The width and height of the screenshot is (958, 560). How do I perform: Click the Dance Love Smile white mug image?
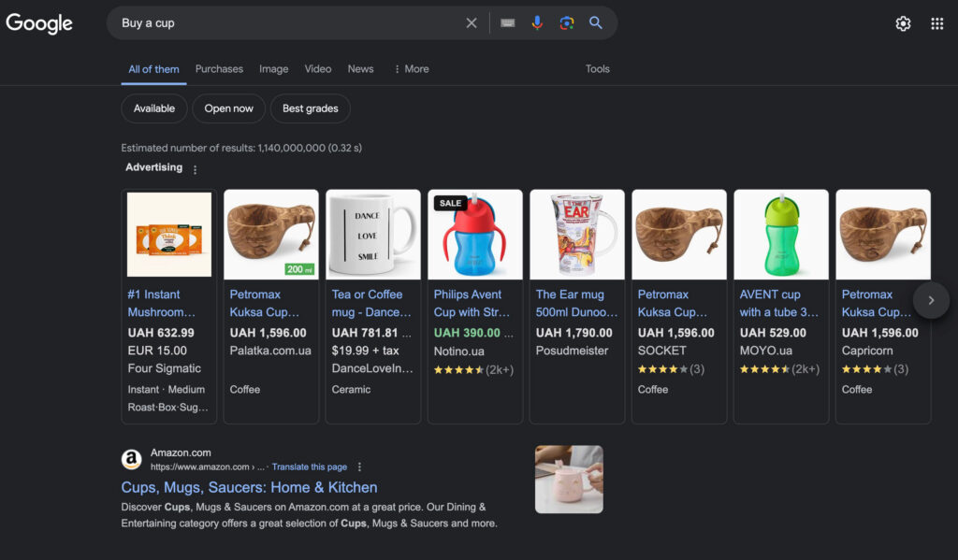373,235
